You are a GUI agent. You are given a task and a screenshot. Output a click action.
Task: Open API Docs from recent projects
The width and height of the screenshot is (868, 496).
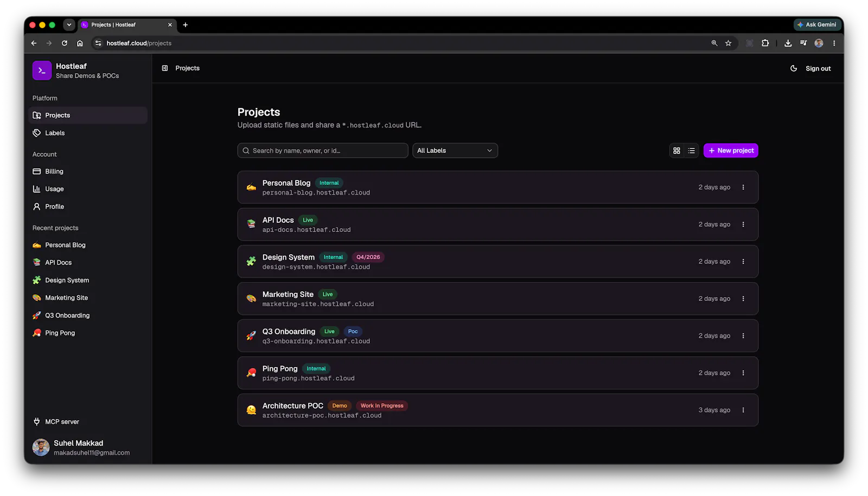point(87,262)
